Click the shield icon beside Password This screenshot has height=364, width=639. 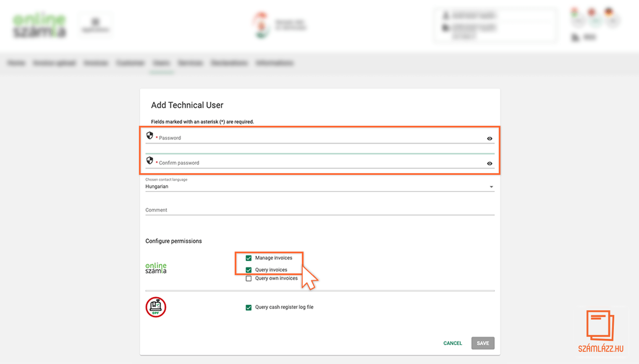(x=150, y=135)
